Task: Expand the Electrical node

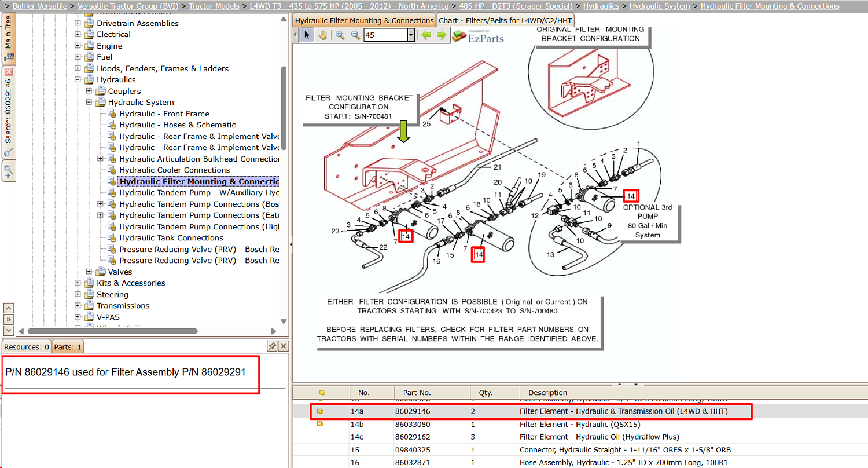Action: [x=78, y=35]
